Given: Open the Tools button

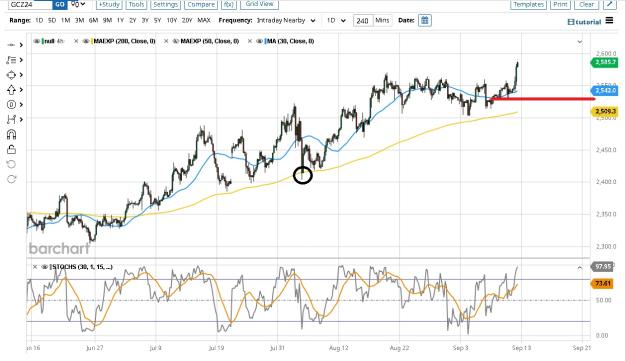Looking at the screenshot, I should [136, 4].
